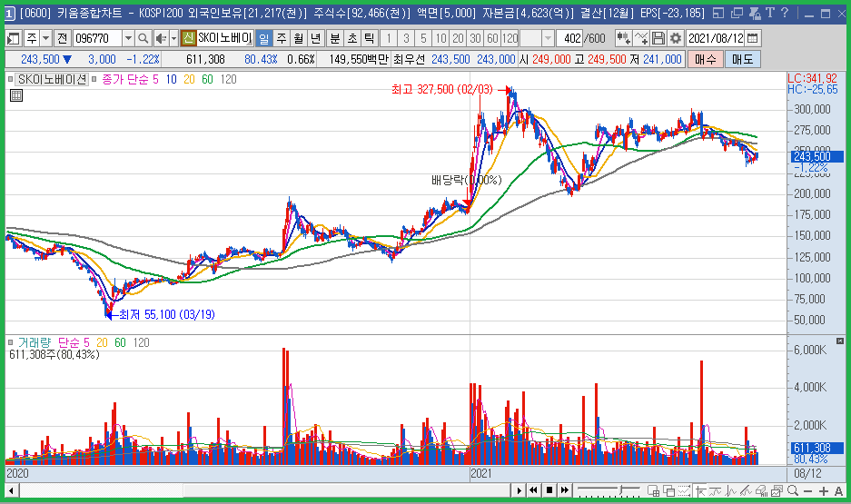
Task: Click the speaker sound icon
Action: (x=161, y=38)
